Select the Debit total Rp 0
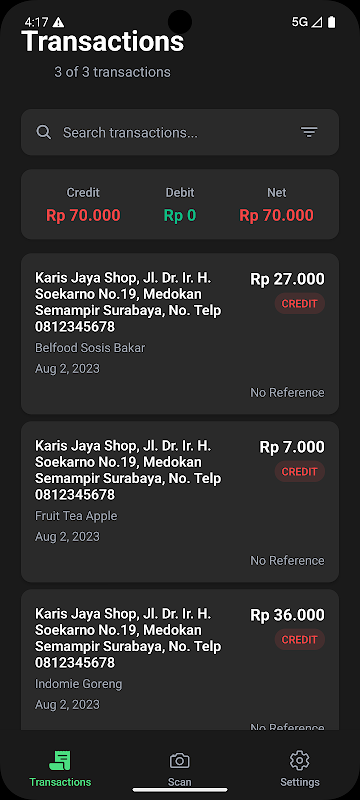This screenshot has width=360, height=800. pos(180,215)
